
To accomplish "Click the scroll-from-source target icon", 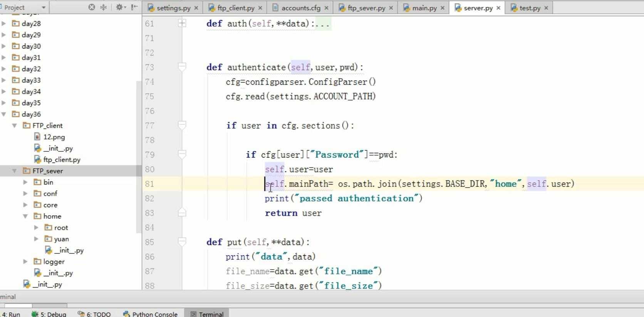I will click(92, 7).
